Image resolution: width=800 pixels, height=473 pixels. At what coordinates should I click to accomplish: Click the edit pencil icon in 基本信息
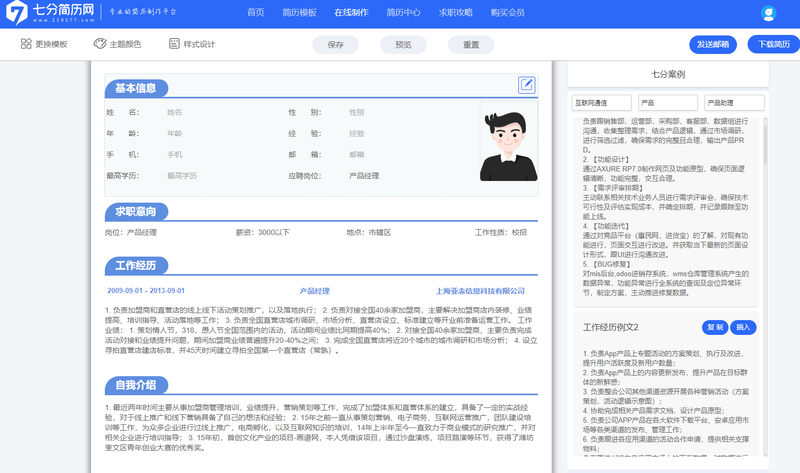pyautogui.click(x=527, y=85)
